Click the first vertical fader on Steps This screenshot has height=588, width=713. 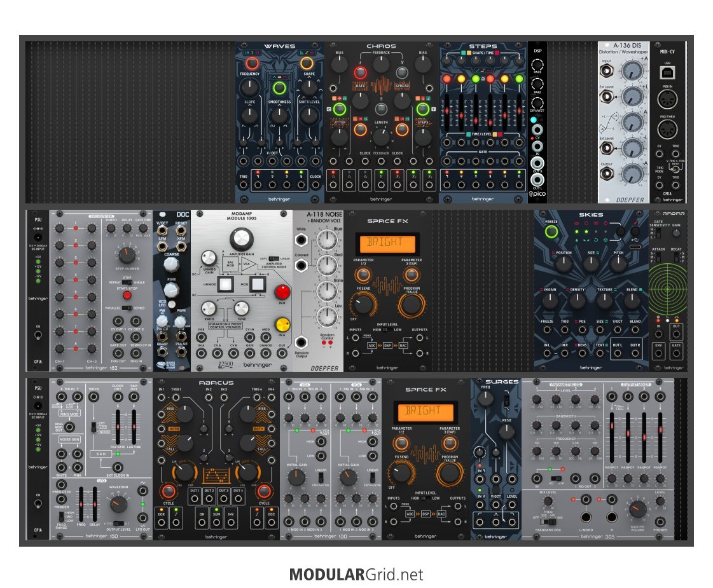tap(446, 111)
